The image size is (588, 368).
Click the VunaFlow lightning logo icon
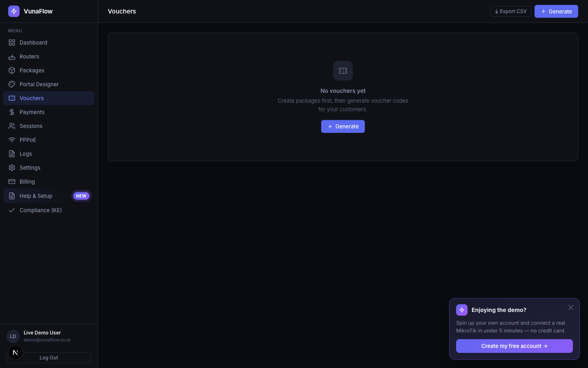[x=14, y=11]
